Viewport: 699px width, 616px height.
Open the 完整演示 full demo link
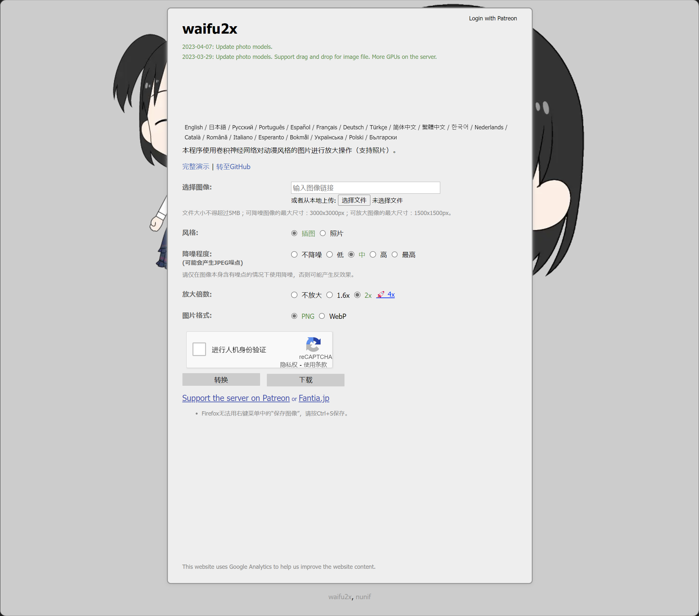click(x=195, y=167)
